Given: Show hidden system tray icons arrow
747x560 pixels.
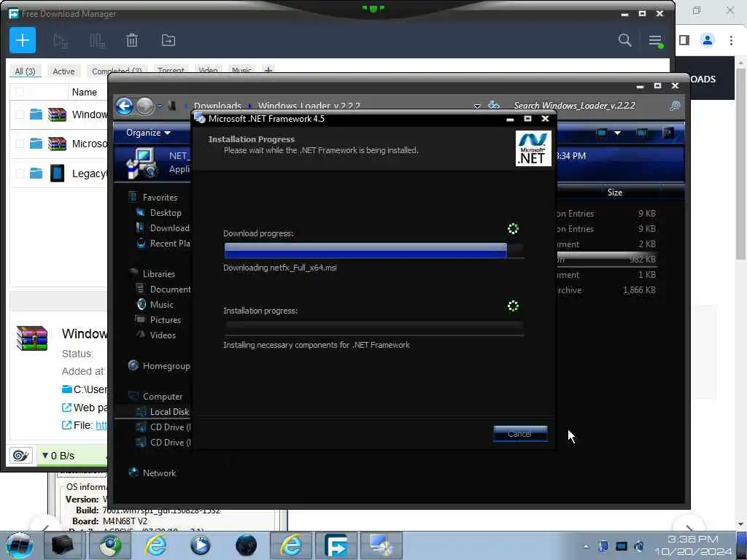Looking at the screenshot, I should pyautogui.click(x=586, y=546).
